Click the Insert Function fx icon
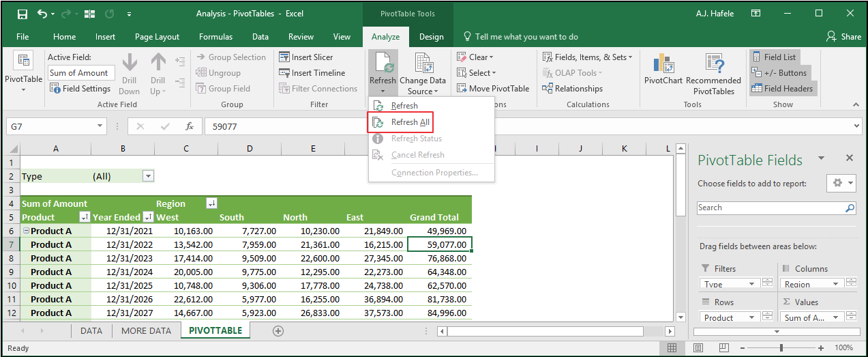The height and width of the screenshot is (357, 868). click(190, 126)
